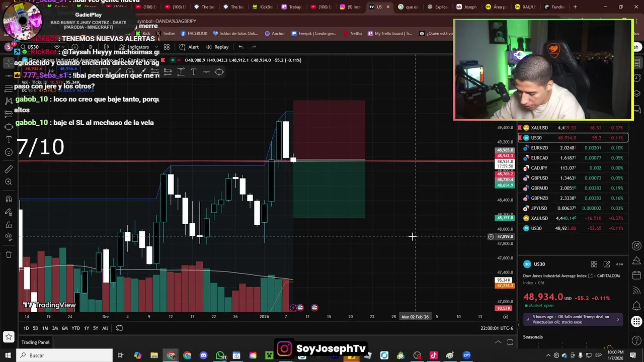
Task: Open layout setup grid icon in toolbar
Action: 167,47
